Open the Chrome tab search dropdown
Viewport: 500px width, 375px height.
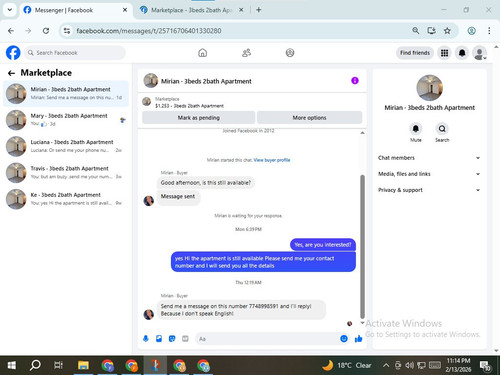[10, 10]
